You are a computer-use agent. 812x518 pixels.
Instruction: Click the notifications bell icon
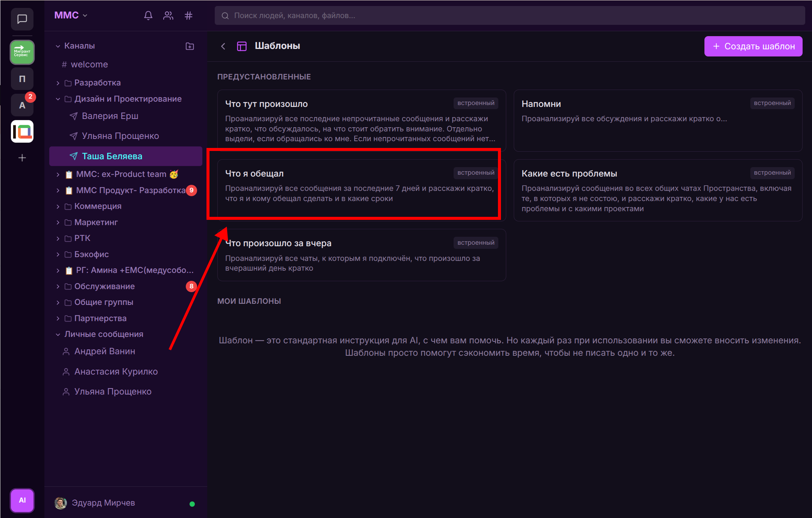coord(148,15)
